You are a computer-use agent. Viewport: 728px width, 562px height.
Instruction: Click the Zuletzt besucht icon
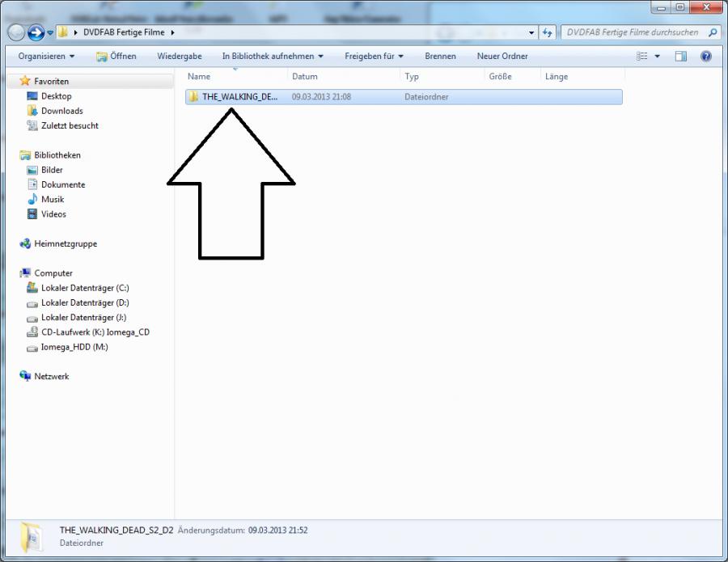click(x=32, y=125)
